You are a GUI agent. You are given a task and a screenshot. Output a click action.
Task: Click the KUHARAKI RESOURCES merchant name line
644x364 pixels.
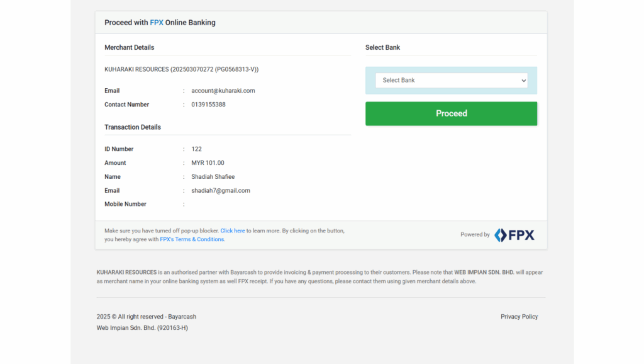[181, 69]
